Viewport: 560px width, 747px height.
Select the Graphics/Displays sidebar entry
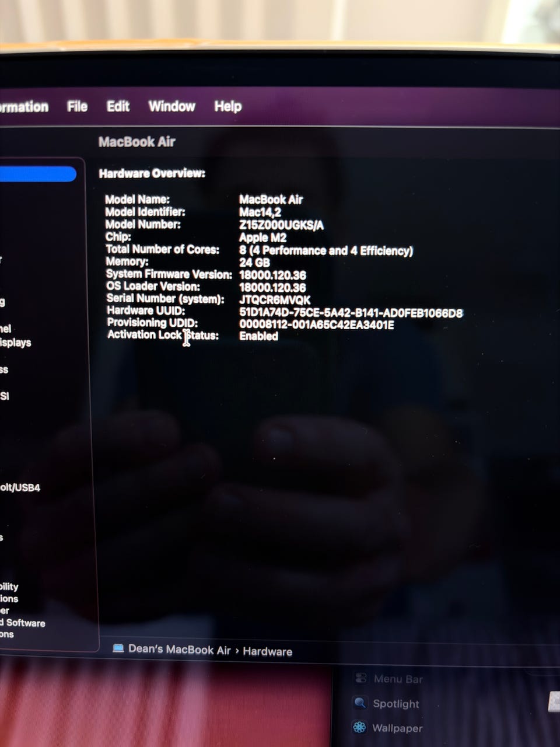tap(16, 343)
